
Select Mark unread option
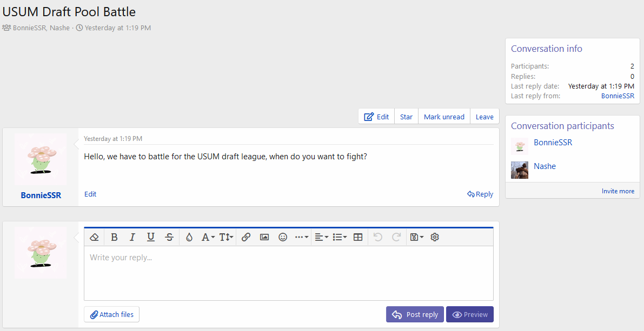coord(444,117)
